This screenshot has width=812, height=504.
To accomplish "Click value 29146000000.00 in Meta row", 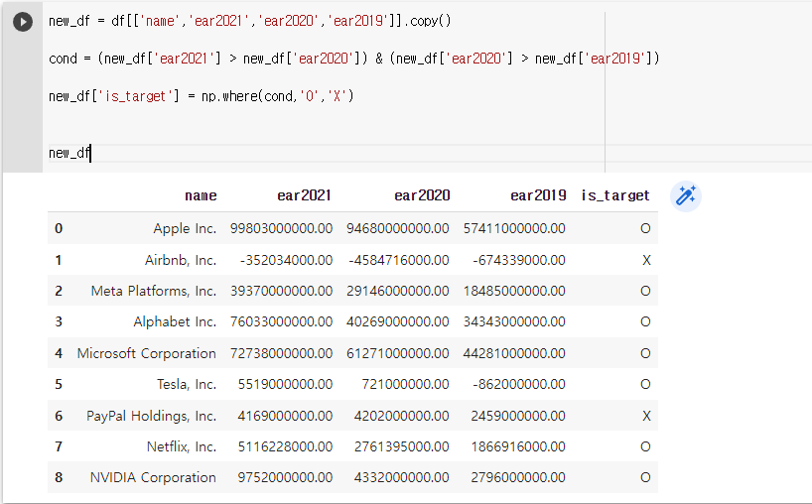I will (398, 291).
